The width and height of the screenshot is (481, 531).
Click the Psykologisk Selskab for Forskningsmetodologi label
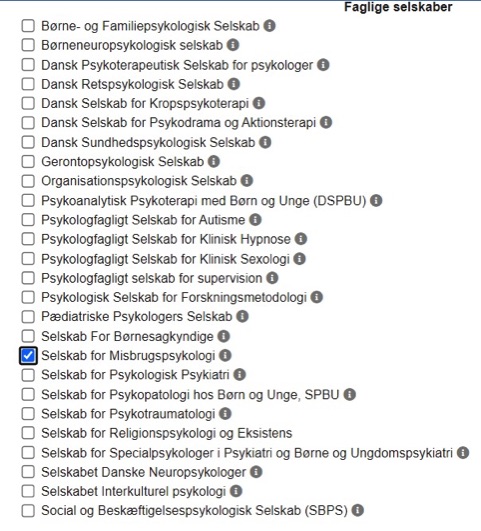point(174,297)
